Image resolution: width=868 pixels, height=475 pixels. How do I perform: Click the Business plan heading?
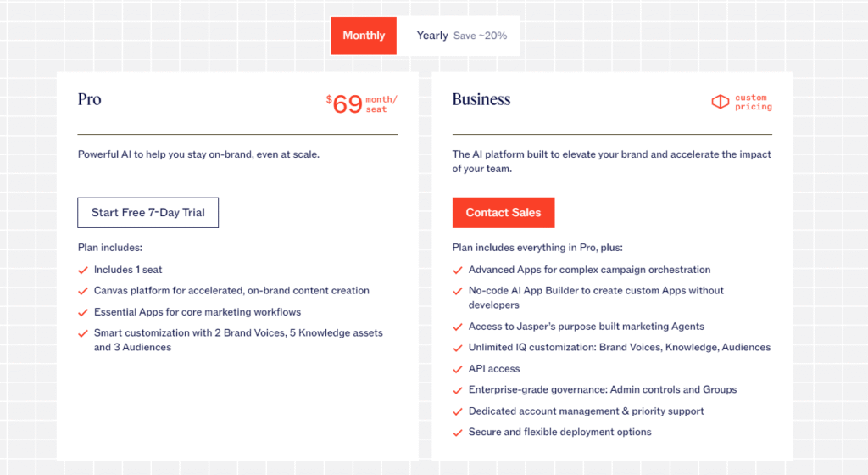point(481,99)
